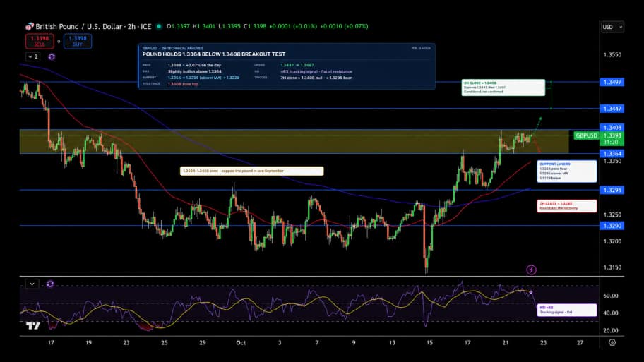Click the purple sync icon beside indicator count 2
The width and height of the screenshot is (644, 362).
pos(52,56)
